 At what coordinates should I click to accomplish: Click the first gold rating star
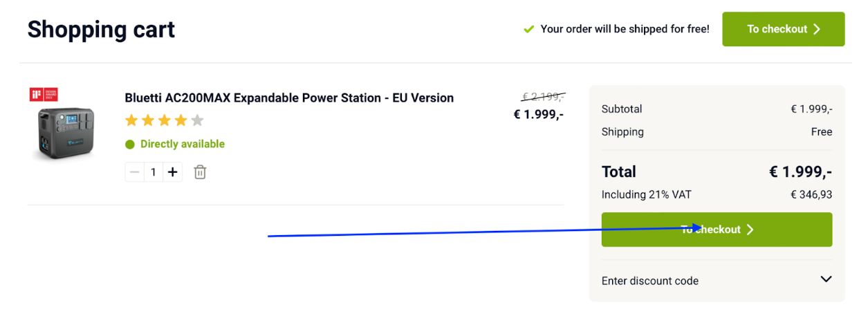(x=131, y=121)
